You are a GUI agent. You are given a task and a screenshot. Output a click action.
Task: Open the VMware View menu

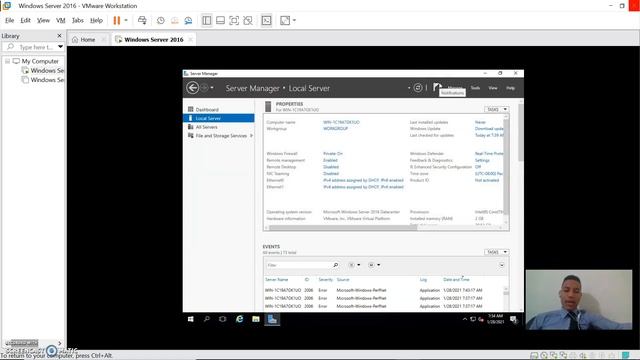43,20
